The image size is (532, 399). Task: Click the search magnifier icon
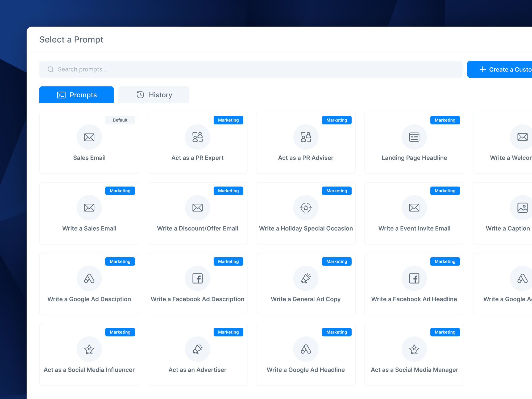[51, 69]
